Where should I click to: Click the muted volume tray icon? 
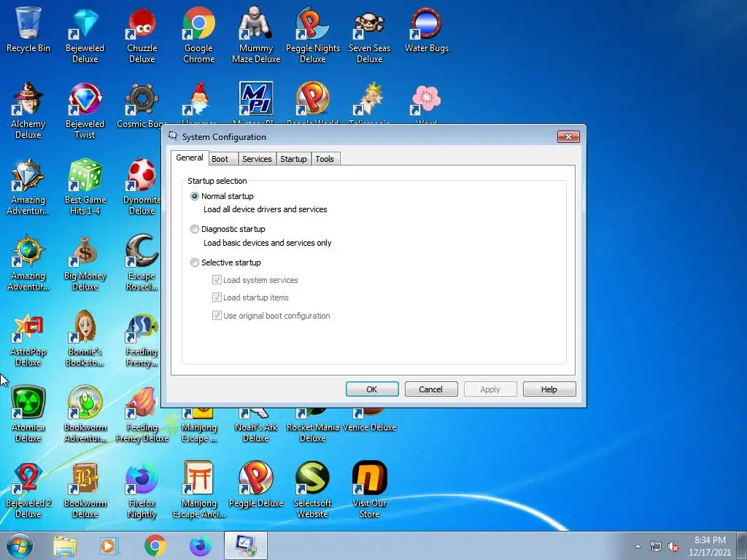[x=673, y=547]
